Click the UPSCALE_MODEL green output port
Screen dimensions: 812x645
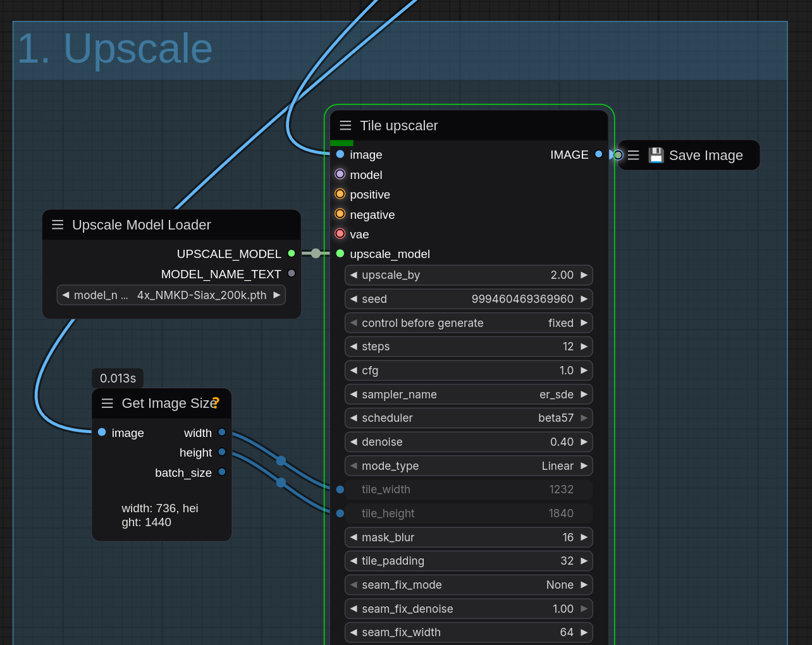pos(292,254)
